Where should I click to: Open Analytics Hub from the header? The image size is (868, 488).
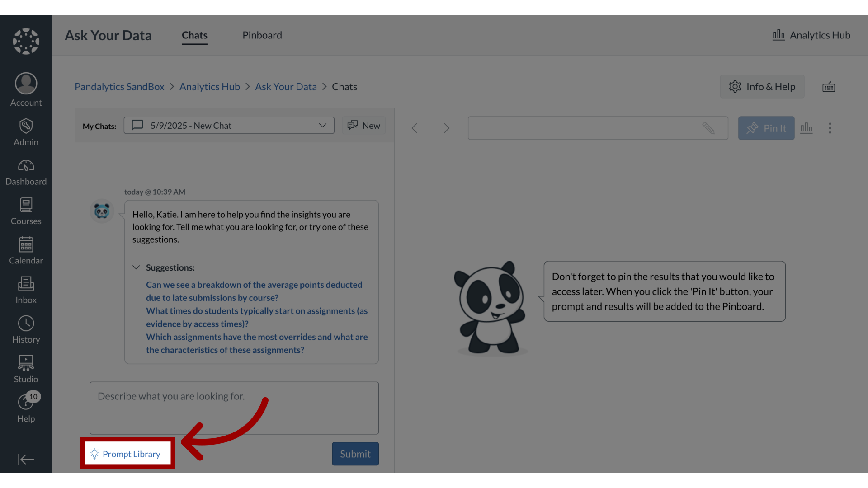(811, 35)
